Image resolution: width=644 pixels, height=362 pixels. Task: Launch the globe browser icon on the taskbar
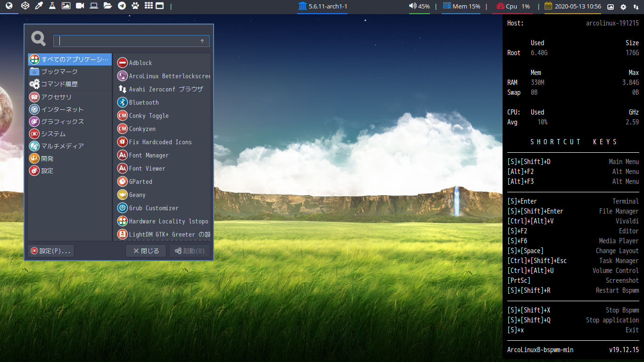point(9,6)
